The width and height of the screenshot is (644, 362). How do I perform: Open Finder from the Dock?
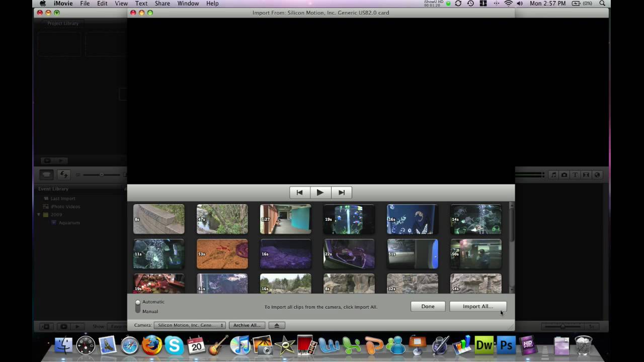(63, 345)
